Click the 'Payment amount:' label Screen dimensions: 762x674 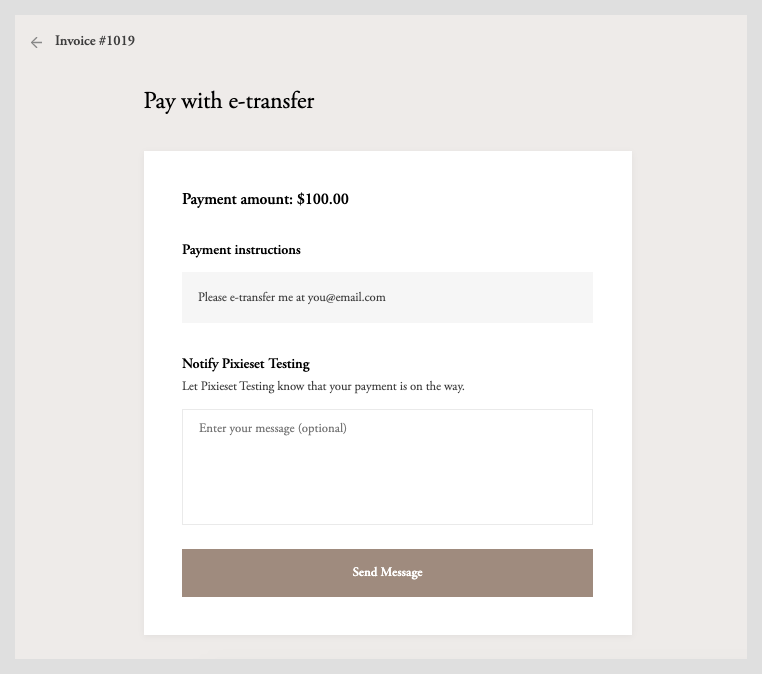[x=237, y=199]
